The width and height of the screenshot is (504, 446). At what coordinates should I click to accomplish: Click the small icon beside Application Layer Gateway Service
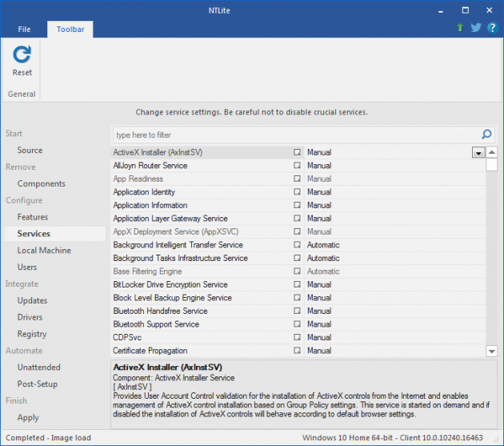coord(297,218)
